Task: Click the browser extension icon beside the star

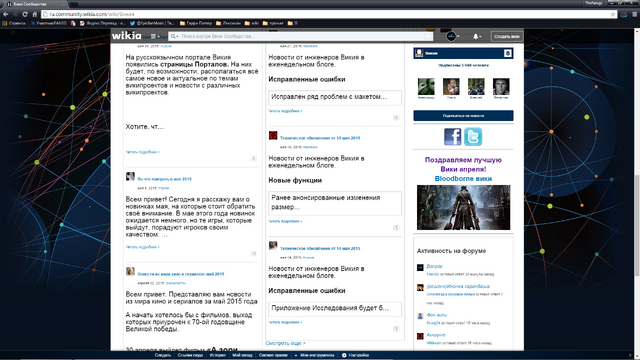Action: pyautogui.click(x=624, y=14)
